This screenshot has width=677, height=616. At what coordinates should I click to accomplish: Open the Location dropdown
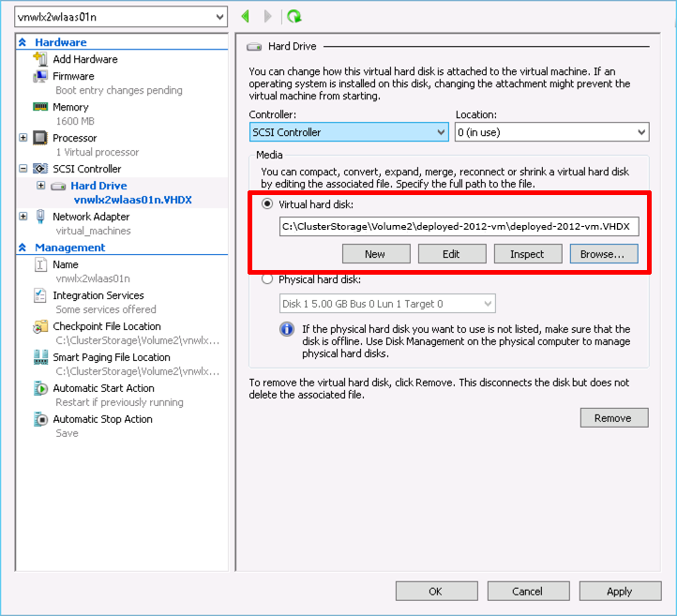click(x=551, y=132)
